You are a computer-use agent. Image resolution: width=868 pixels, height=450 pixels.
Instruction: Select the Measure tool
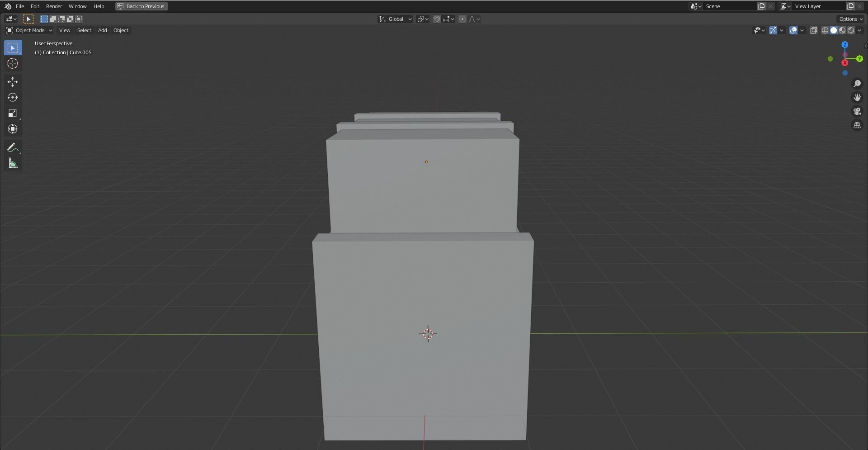12,163
